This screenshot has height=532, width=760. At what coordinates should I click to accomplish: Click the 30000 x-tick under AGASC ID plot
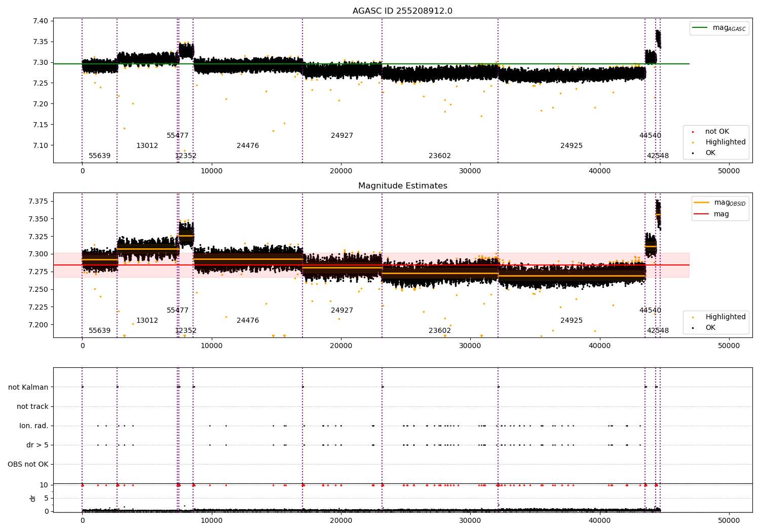coord(470,171)
